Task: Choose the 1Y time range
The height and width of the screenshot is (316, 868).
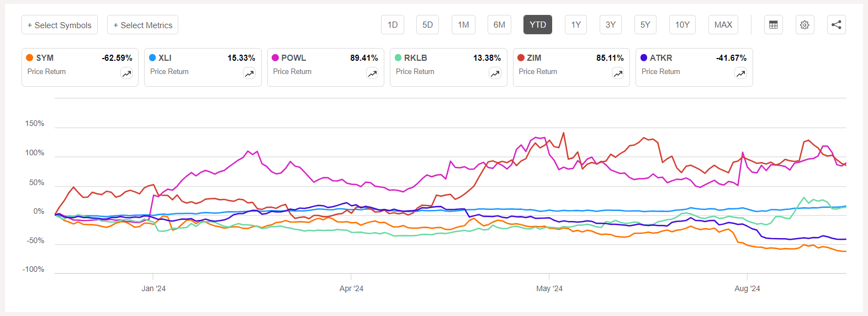Action: 576,25
